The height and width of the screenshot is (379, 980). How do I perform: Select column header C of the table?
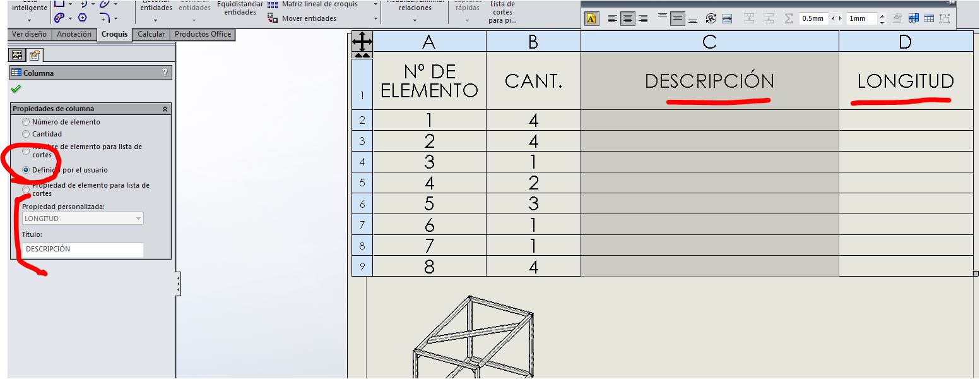(x=709, y=42)
